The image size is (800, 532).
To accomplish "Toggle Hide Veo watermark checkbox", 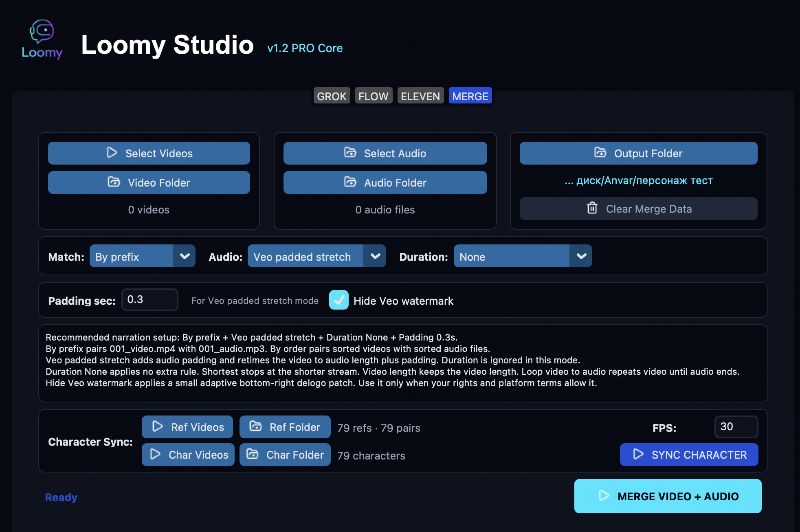I will click(x=339, y=300).
